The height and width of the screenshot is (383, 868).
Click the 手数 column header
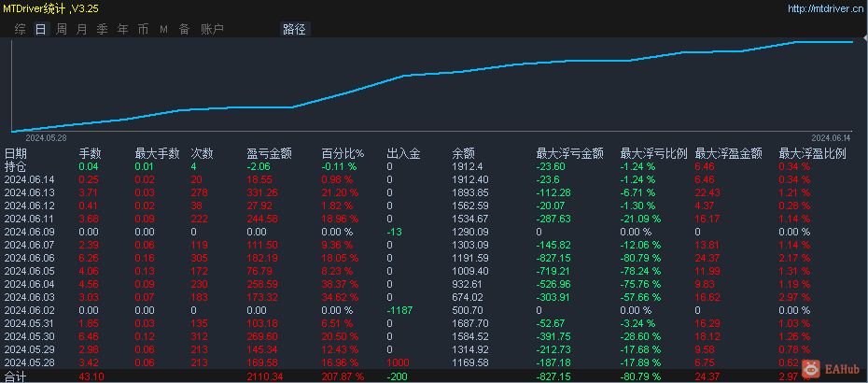(91, 154)
